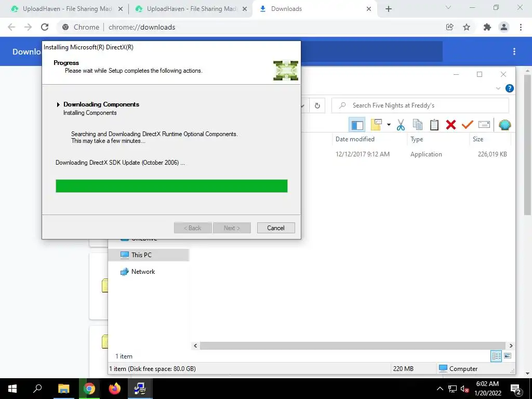The width and height of the screenshot is (532, 399).
Task: Open the Chrome profile avatar
Action: click(504, 27)
